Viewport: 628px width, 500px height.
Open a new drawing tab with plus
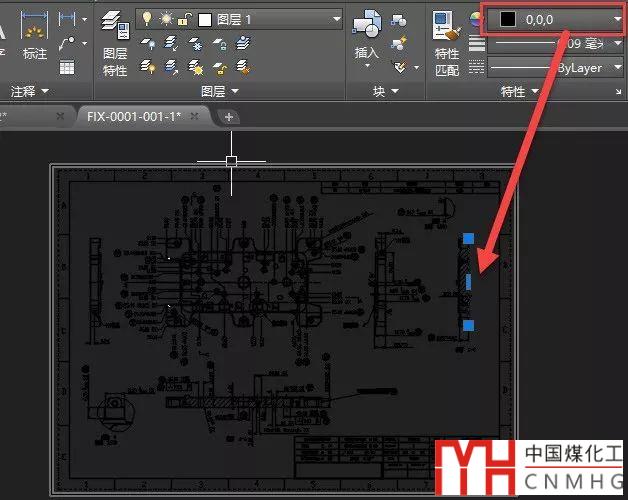coord(229,117)
